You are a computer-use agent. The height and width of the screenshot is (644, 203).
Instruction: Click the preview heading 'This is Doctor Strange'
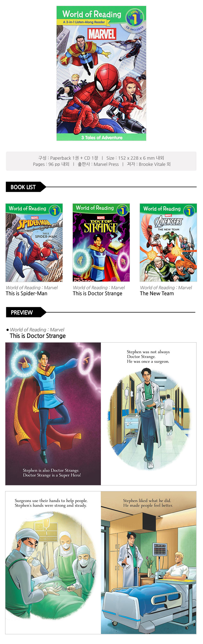coord(38,336)
